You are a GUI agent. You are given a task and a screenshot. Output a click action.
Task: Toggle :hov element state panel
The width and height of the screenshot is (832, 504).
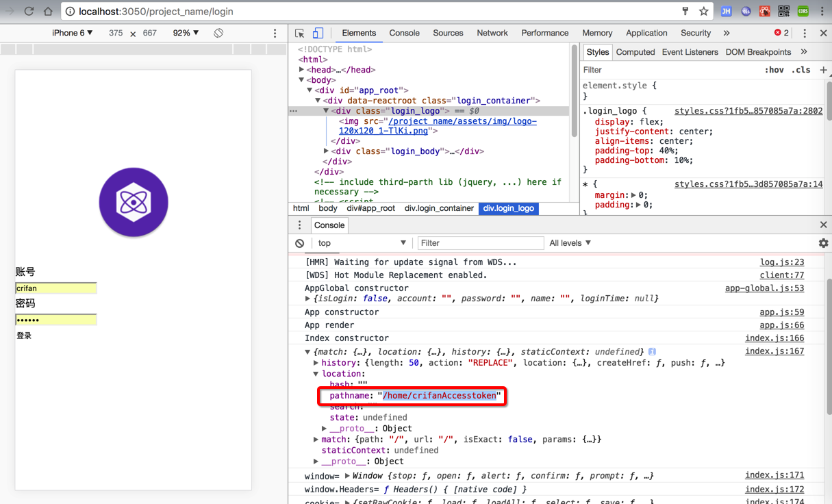(774, 70)
